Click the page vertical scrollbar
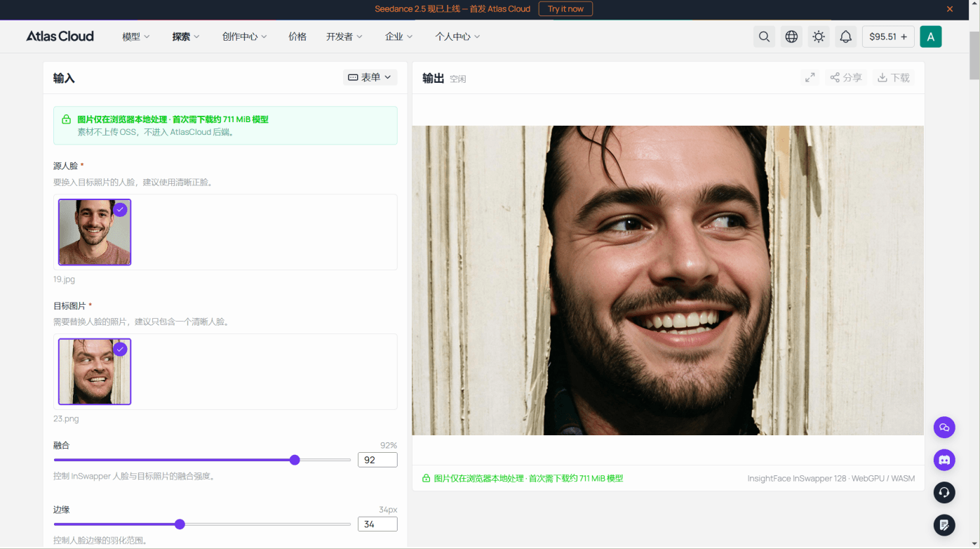Screen dimensions: 980x549 (974, 56)
